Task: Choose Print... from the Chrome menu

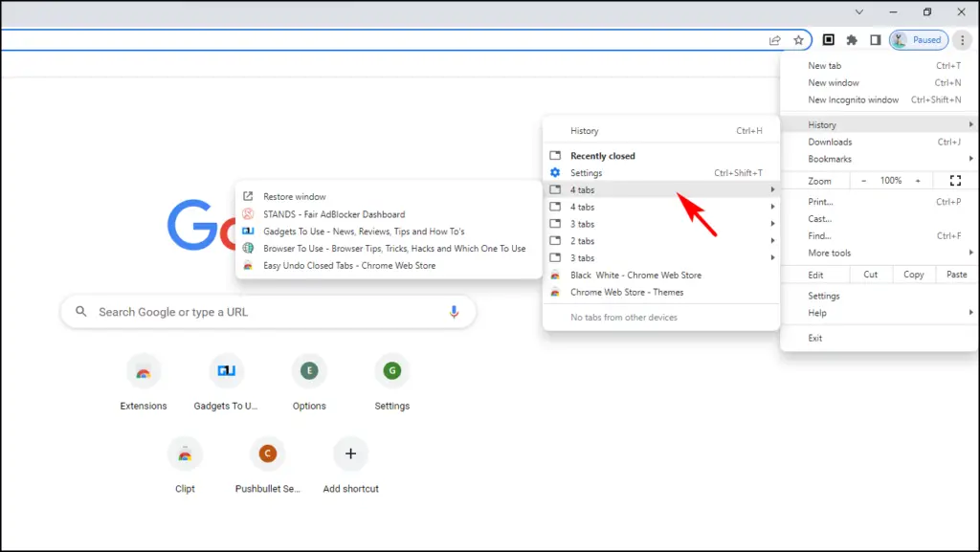Action: click(x=878, y=202)
